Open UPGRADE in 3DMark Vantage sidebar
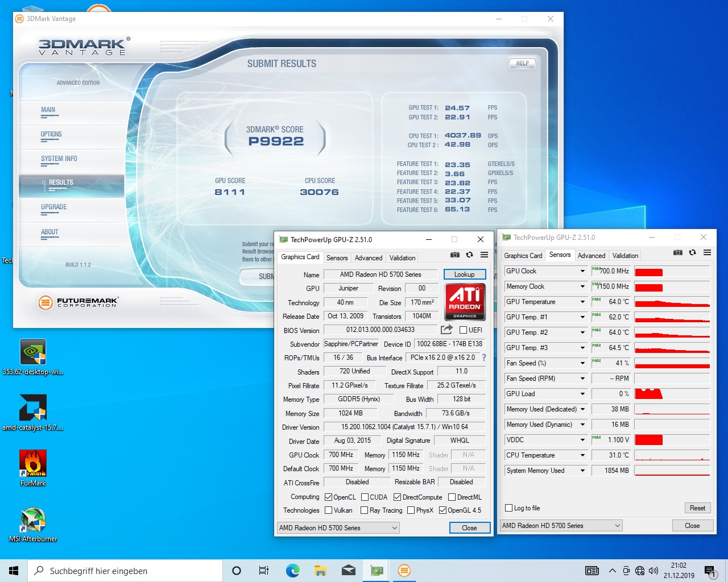 coord(54,207)
